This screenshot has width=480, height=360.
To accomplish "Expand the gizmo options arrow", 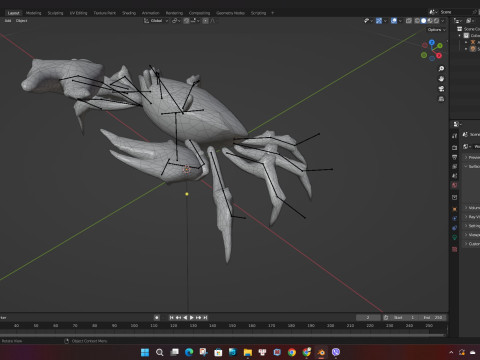I will [385, 21].
